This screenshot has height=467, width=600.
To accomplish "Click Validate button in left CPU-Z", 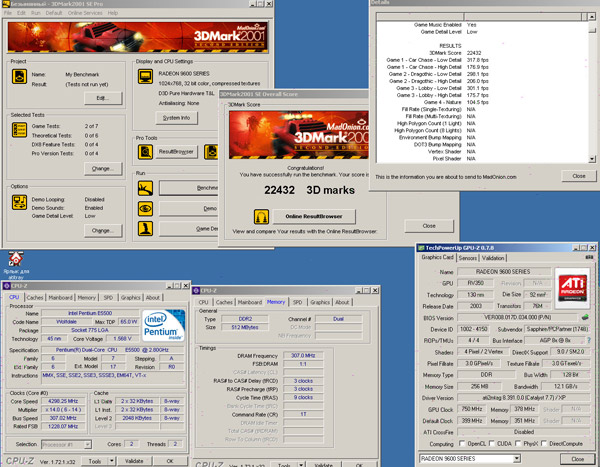I will [134, 461].
